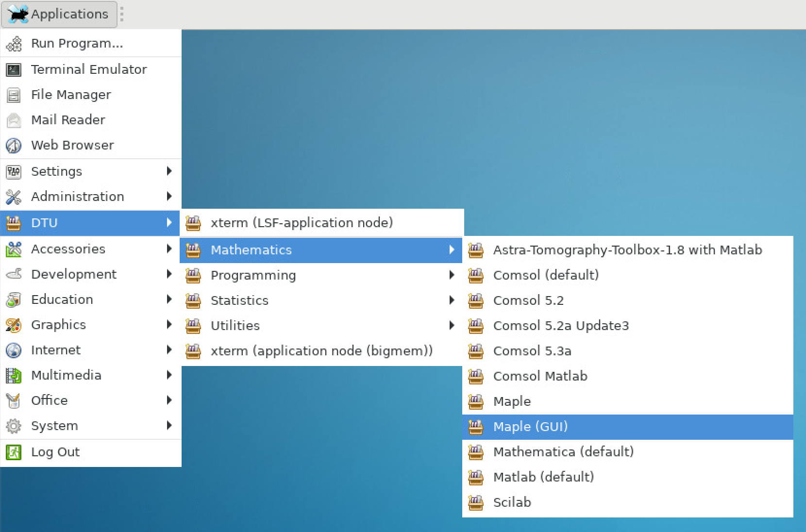806x532 pixels.
Task: Click the Web Browser globe icon
Action: [14, 146]
